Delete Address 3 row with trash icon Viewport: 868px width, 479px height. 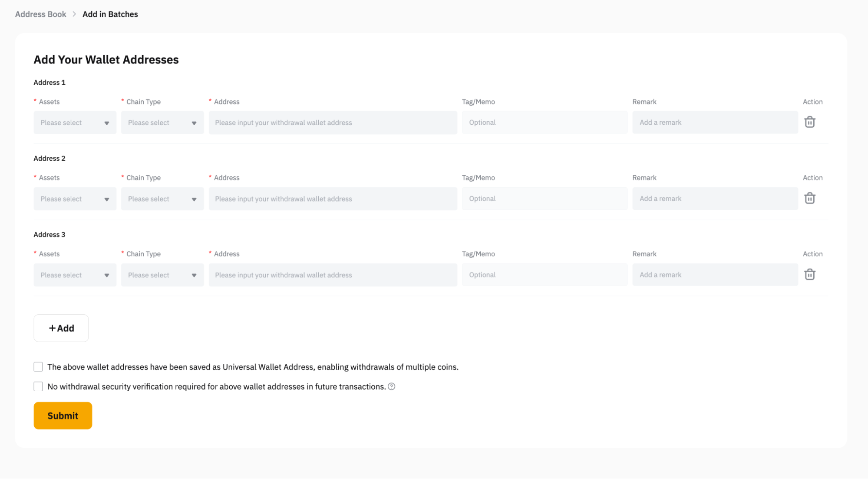coord(809,274)
